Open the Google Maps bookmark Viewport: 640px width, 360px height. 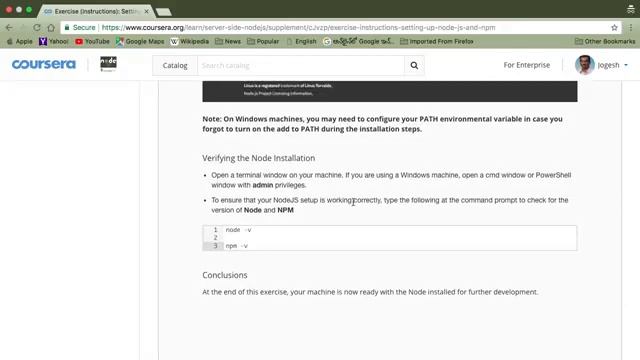click(x=140, y=41)
